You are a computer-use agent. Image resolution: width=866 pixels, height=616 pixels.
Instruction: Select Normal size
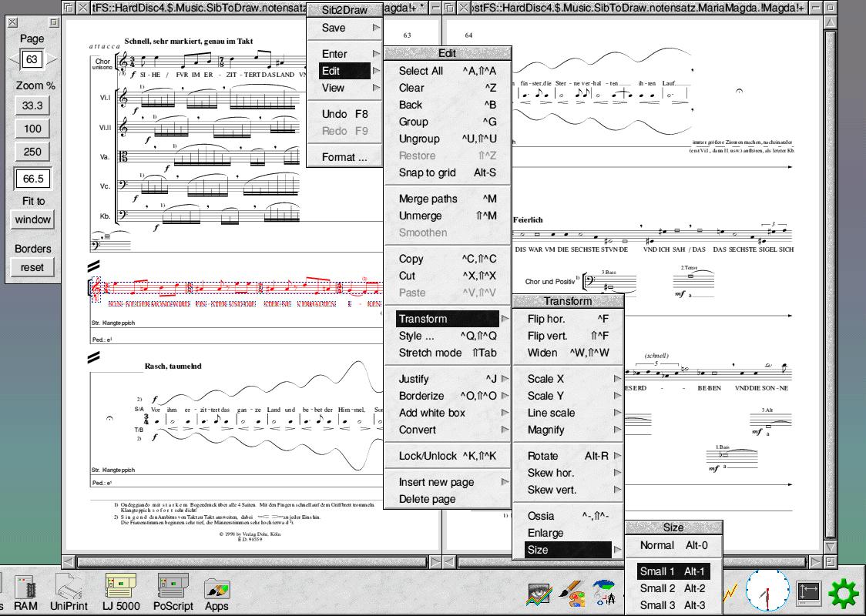click(674, 545)
